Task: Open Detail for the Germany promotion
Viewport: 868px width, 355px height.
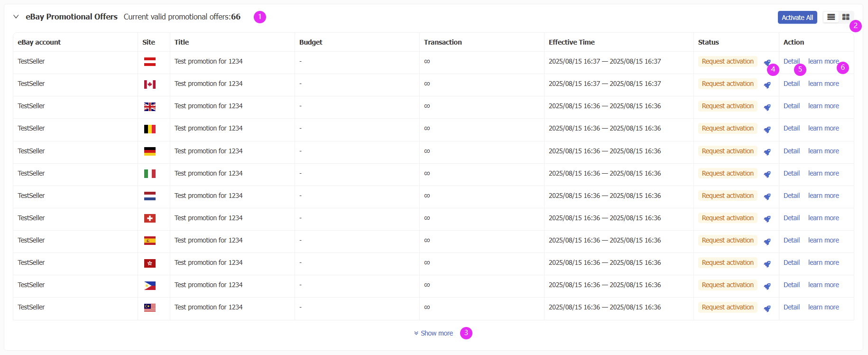Action: click(x=792, y=151)
